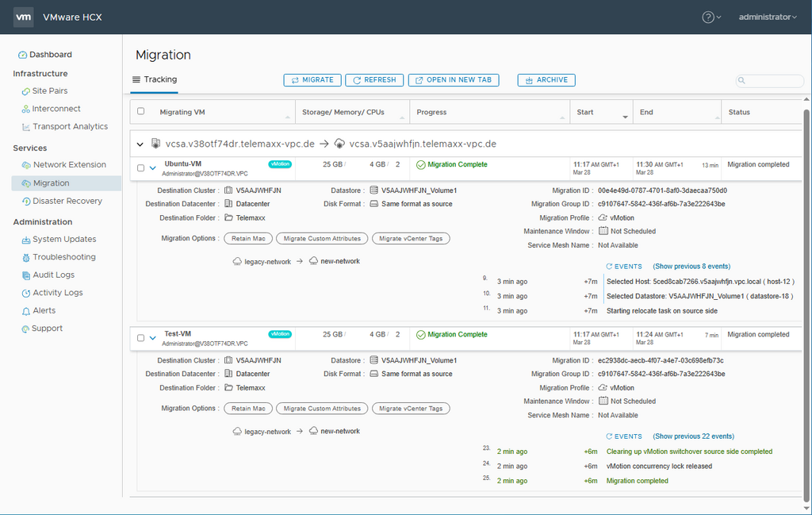Screen dimensions: 812x515
Task: Check the Test-VM row checkbox
Action: click(x=141, y=338)
